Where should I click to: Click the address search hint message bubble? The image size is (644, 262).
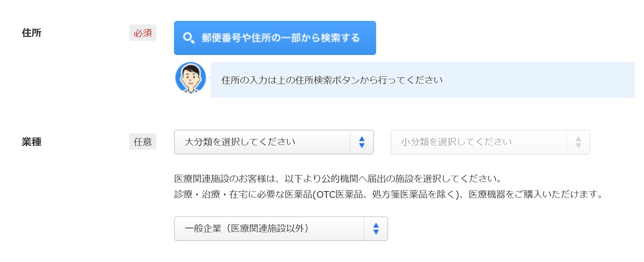click(423, 80)
